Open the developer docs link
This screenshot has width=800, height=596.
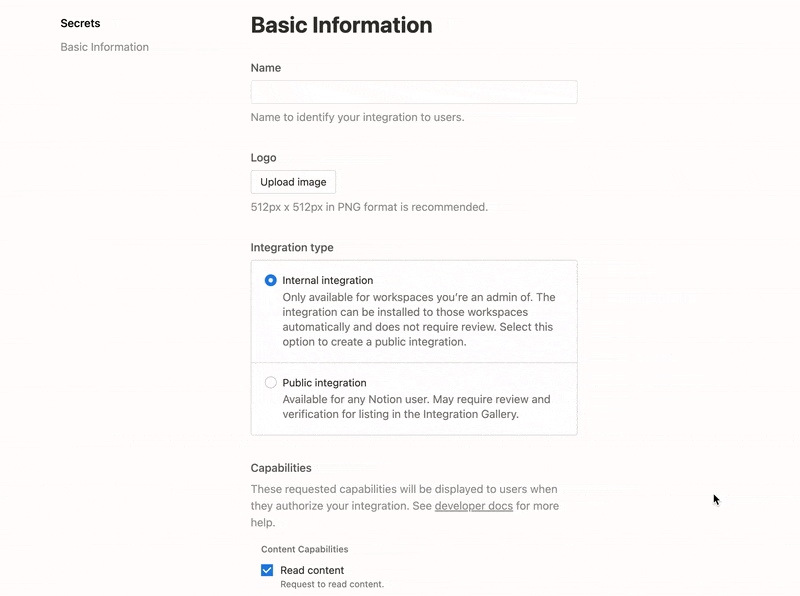(x=473, y=506)
